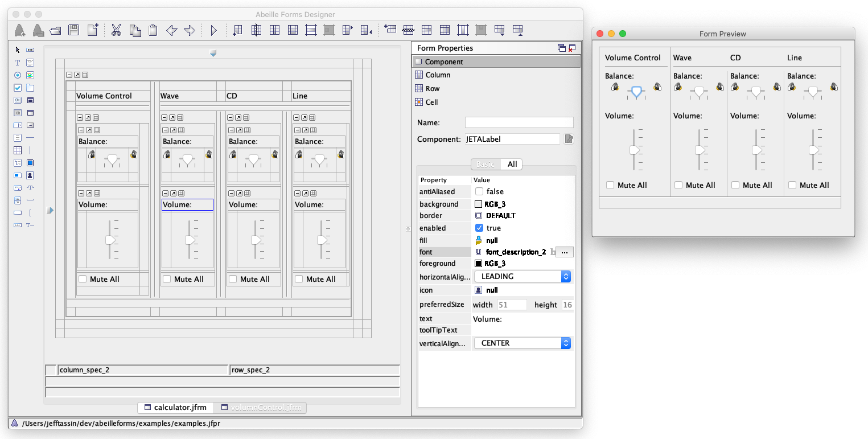The height and width of the screenshot is (439, 868).
Task: Click the play arrow Show Form icon
Action: 214,30
